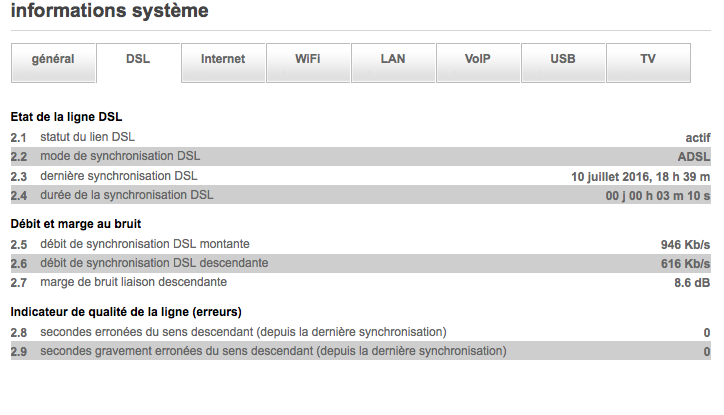
Task: Click the 616 Kb/s downstream rate value
Action: click(x=679, y=264)
